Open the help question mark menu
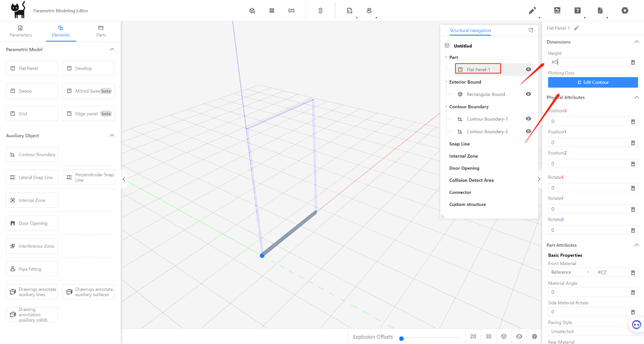The width and height of the screenshot is (644, 344). pyautogui.click(x=578, y=10)
